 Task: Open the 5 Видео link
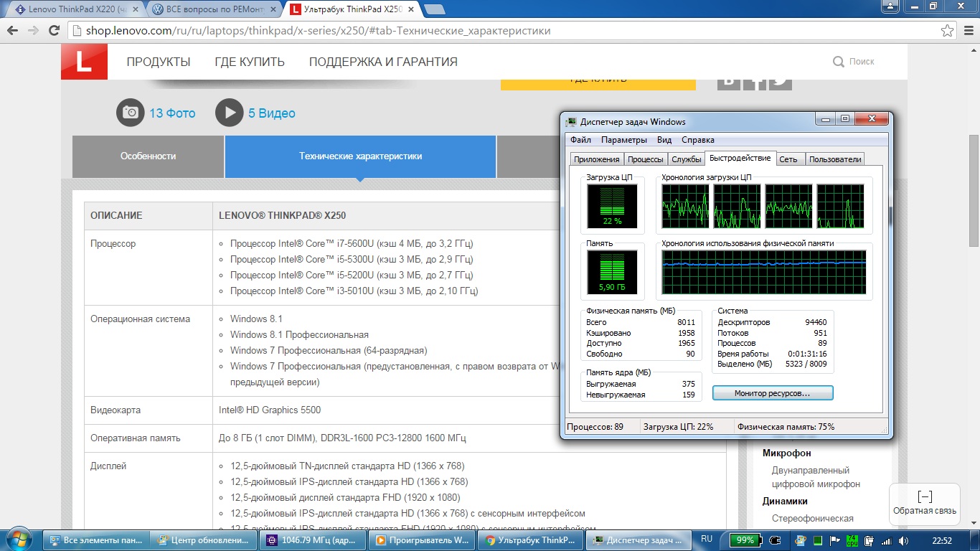coord(272,113)
